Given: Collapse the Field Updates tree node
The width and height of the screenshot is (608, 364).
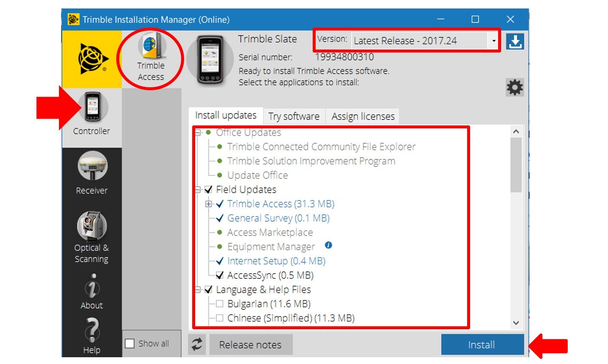Looking at the screenshot, I should click(x=198, y=189).
